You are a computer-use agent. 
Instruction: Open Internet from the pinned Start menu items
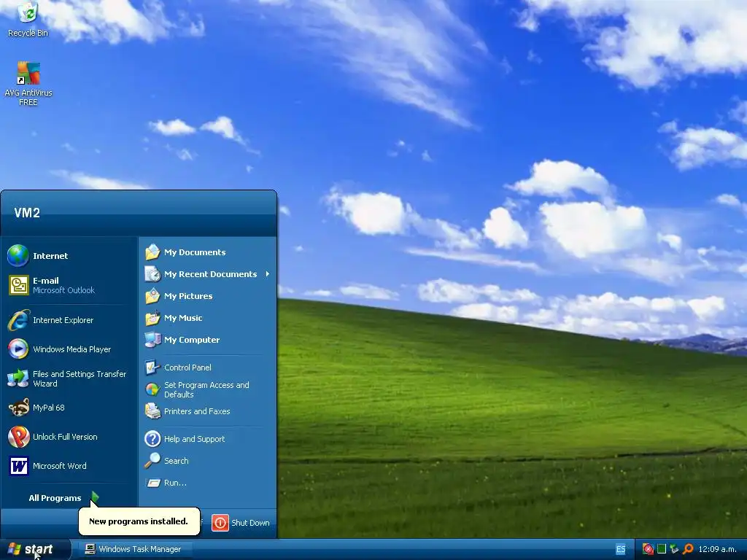(x=69, y=256)
